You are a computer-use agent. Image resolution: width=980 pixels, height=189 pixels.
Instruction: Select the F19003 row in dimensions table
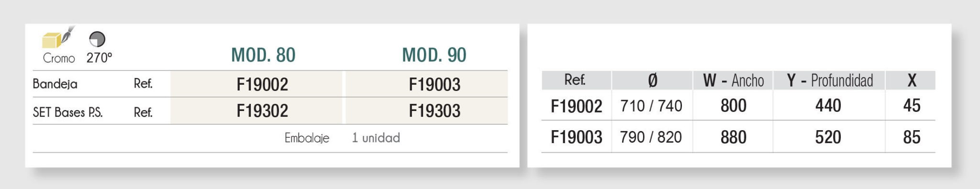pyautogui.click(x=738, y=137)
